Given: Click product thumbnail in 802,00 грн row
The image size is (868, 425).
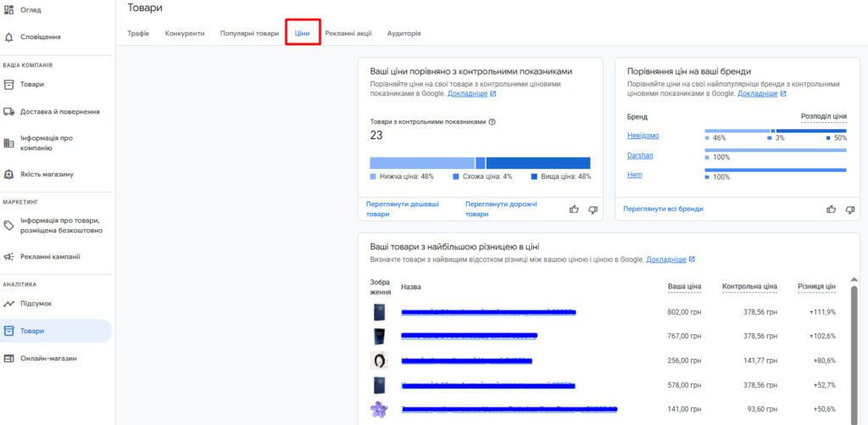Looking at the screenshot, I should pyautogui.click(x=379, y=312).
